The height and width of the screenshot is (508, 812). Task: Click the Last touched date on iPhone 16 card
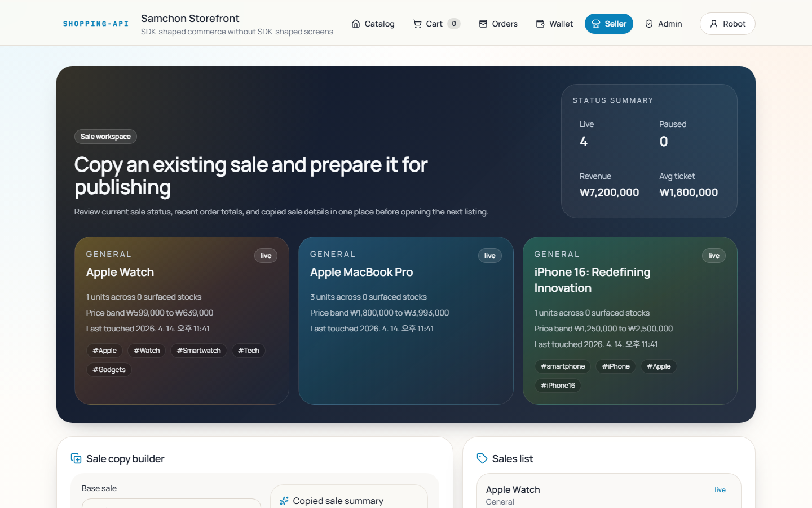pyautogui.click(x=596, y=344)
